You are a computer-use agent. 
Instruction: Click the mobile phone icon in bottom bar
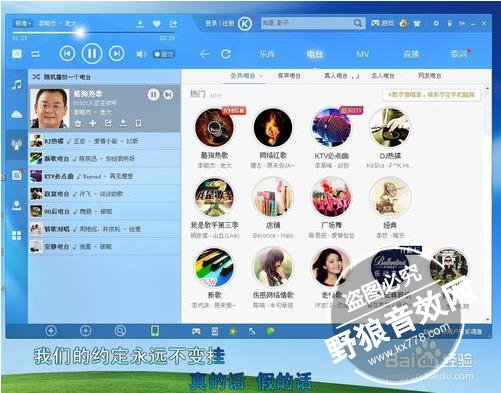pyautogui.click(x=155, y=331)
